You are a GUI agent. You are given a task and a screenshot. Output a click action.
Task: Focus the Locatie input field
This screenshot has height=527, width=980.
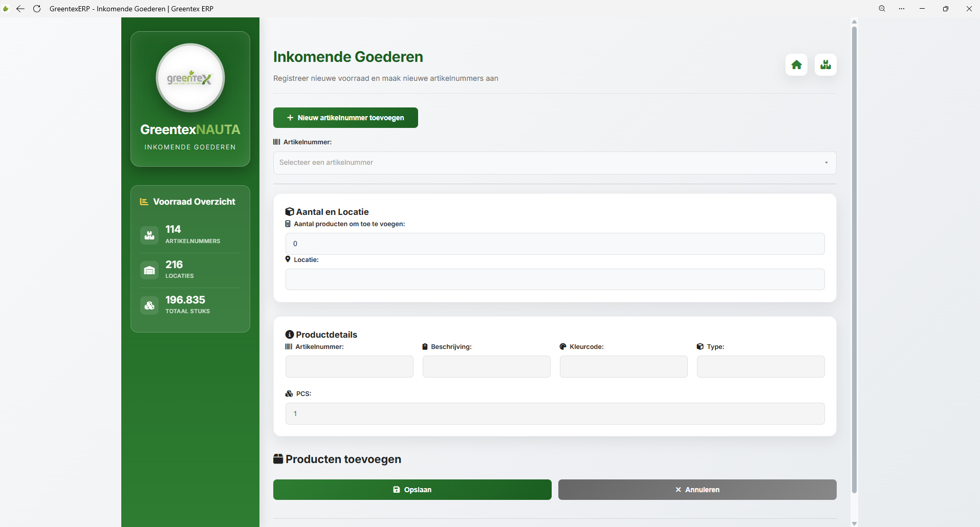pyautogui.click(x=555, y=279)
